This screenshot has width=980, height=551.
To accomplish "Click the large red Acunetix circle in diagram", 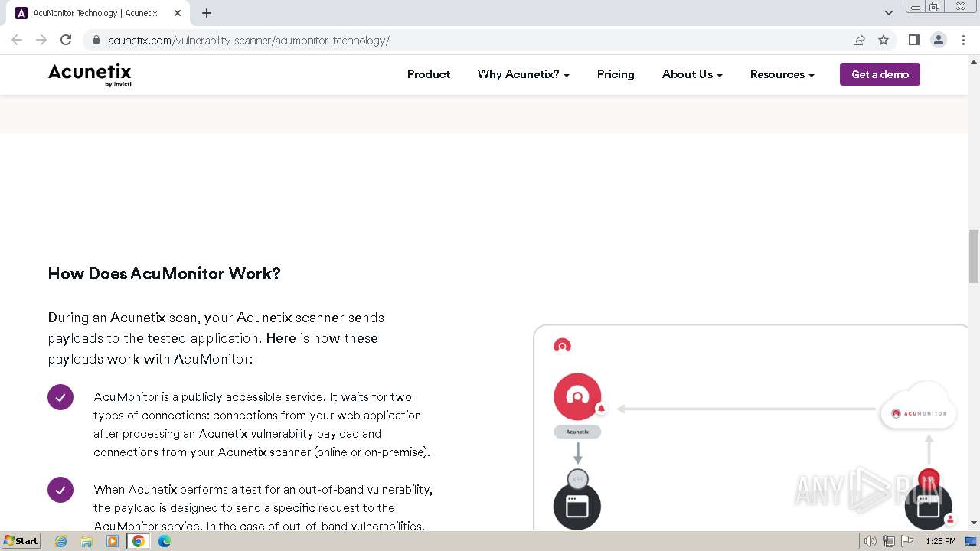I will 577,396.
